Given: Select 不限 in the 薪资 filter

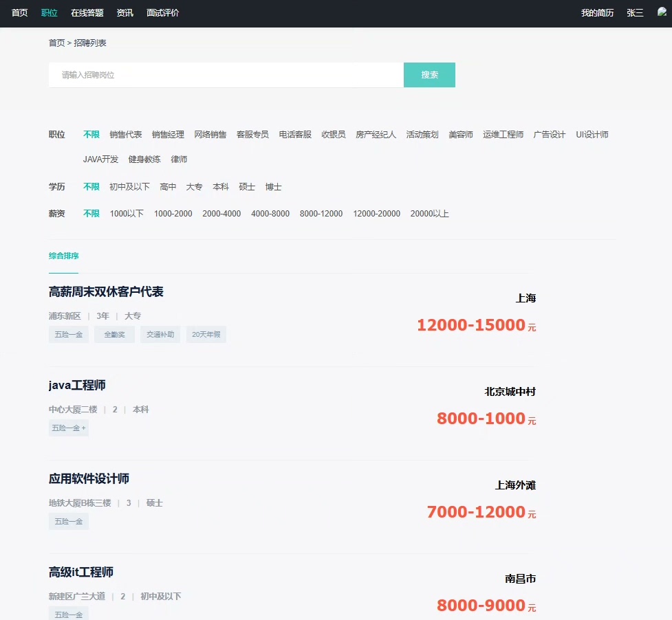Looking at the screenshot, I should (x=91, y=213).
